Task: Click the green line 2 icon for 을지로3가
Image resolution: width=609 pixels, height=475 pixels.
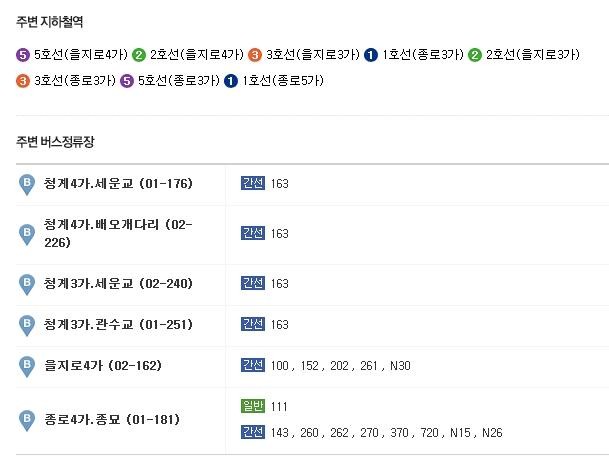Action: click(x=475, y=55)
